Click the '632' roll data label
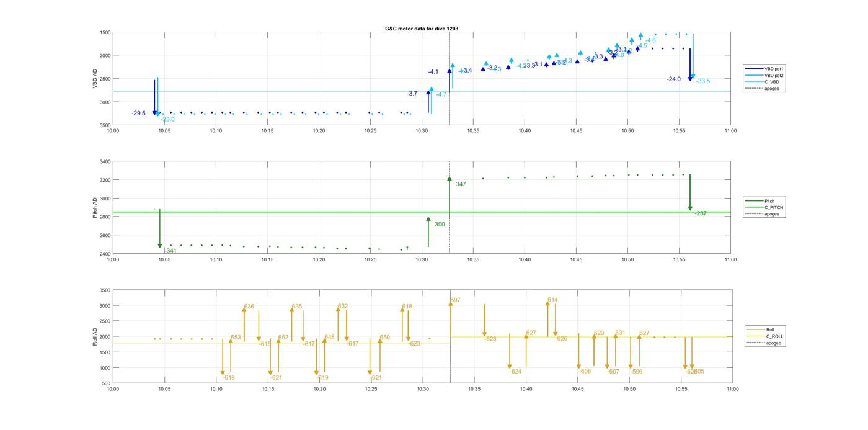This screenshot has width=868, height=430. (343, 307)
